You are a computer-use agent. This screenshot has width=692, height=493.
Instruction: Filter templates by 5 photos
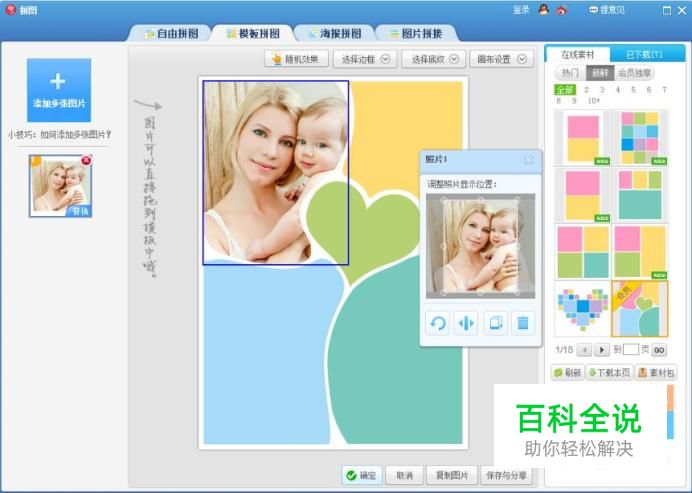[x=633, y=90]
